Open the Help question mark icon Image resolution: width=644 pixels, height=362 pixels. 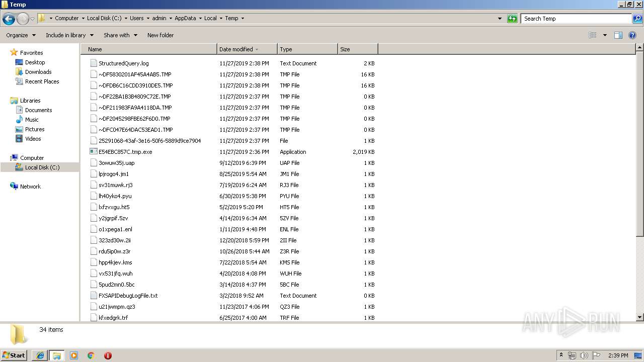coord(632,35)
